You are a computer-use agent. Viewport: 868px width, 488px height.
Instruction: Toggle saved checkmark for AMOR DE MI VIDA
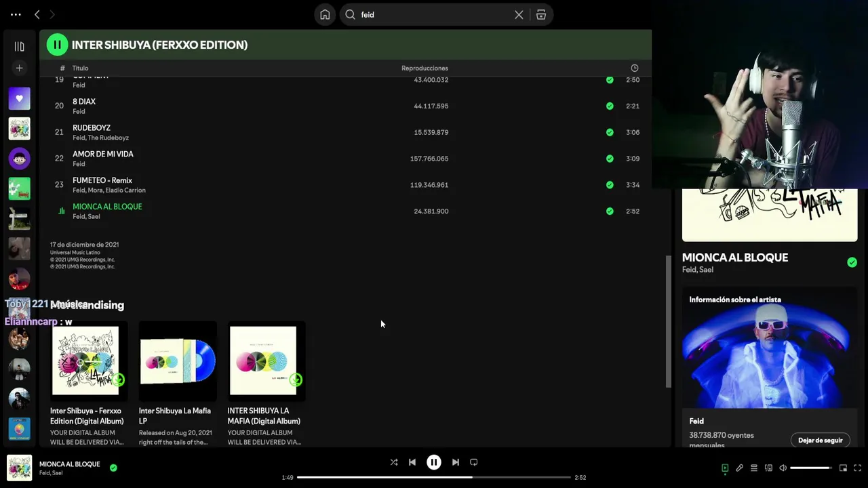tap(610, 159)
